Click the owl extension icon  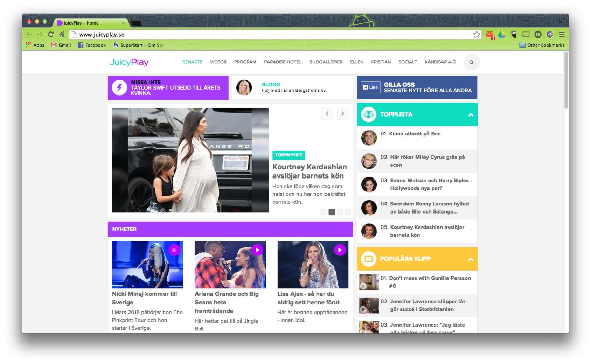514,34
